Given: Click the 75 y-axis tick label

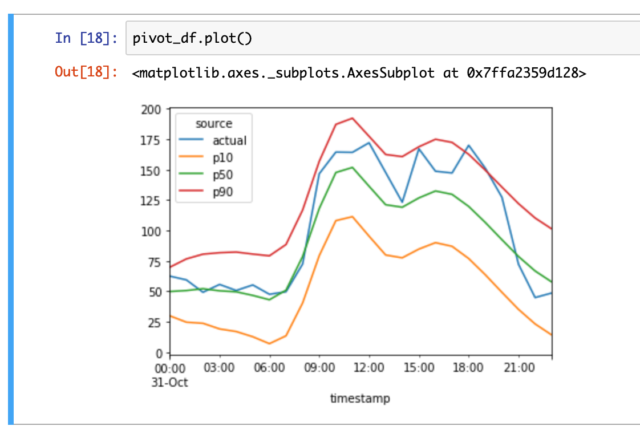Looking at the screenshot, I should [x=154, y=262].
